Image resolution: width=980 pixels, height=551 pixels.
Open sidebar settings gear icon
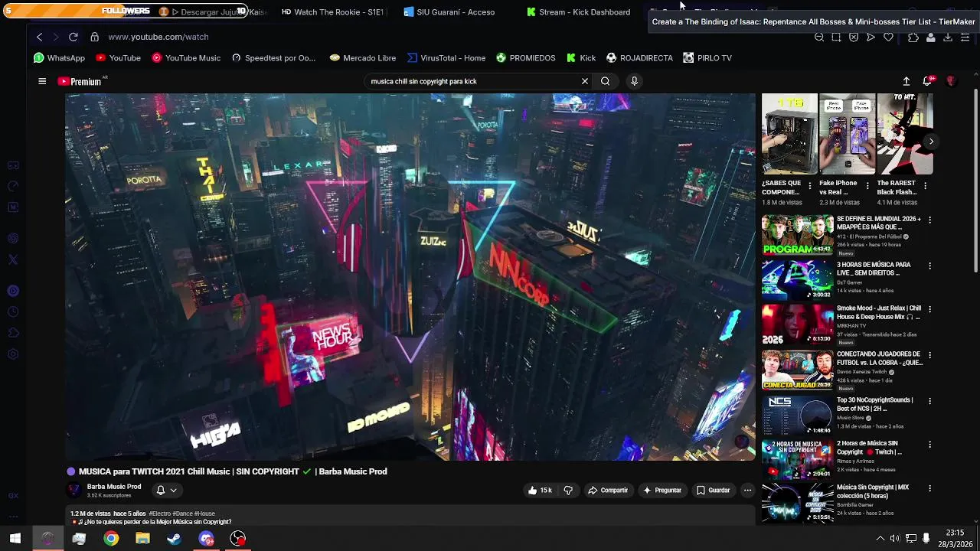[x=13, y=354]
